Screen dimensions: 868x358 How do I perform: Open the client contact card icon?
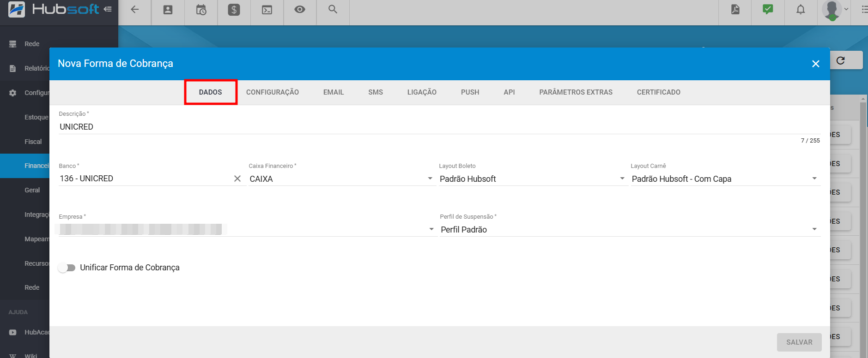pyautogui.click(x=168, y=10)
